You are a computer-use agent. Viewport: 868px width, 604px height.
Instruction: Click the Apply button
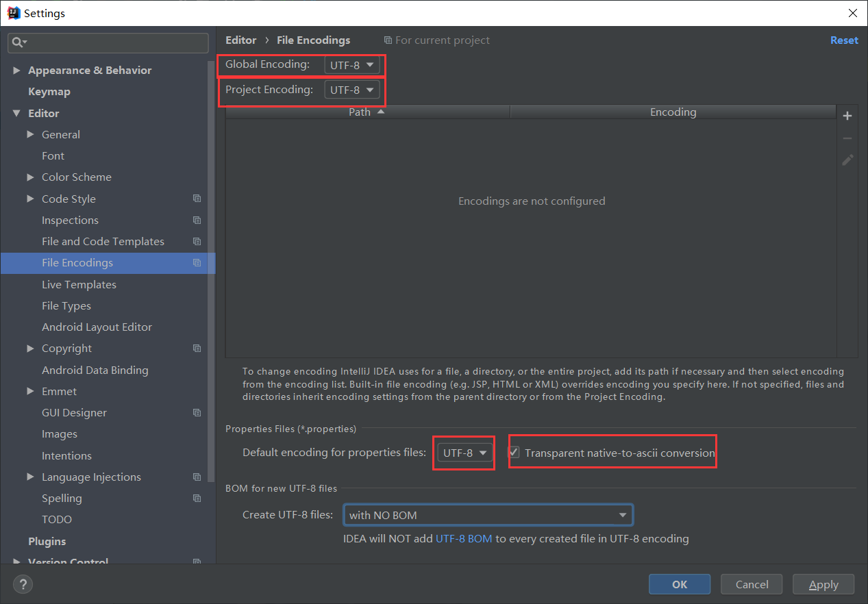823,584
